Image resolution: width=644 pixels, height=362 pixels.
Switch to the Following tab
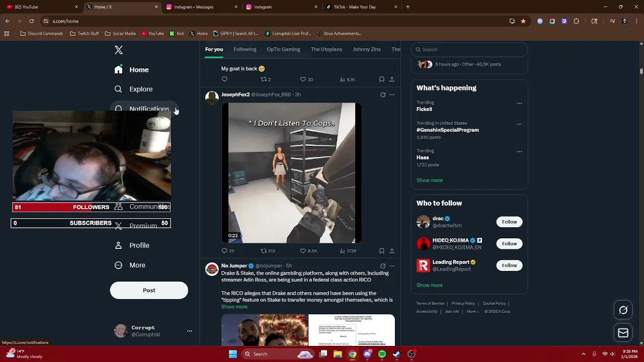pyautogui.click(x=245, y=49)
